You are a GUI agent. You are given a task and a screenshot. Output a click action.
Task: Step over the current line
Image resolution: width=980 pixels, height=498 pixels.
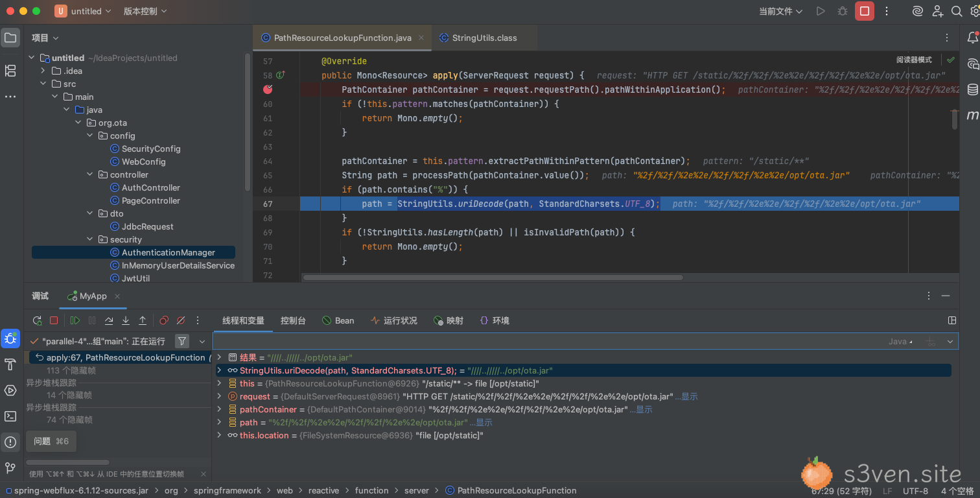tap(109, 320)
